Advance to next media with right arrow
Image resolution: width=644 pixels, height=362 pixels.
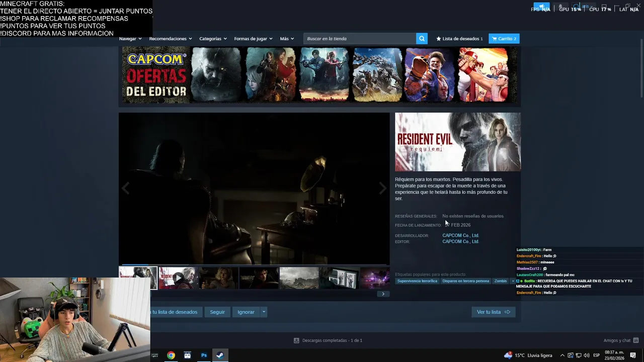click(x=383, y=189)
